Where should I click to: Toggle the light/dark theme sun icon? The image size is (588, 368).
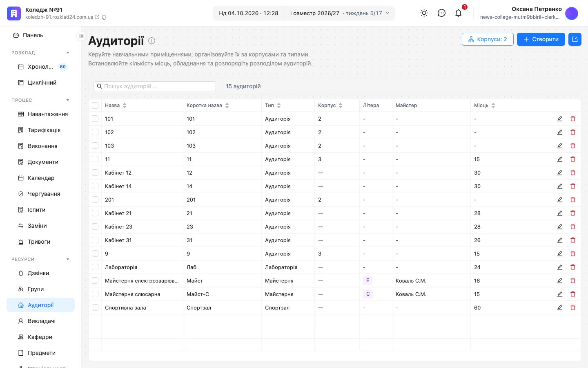[424, 13]
